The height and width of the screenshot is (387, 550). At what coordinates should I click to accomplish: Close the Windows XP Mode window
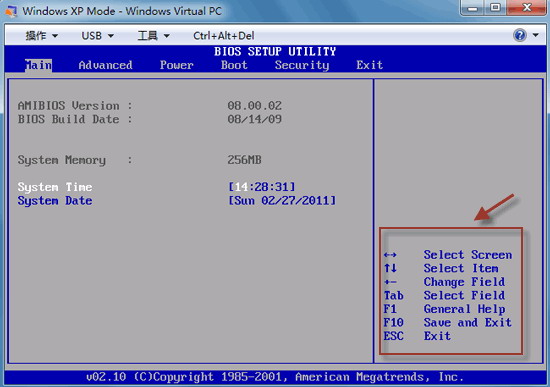click(526, 8)
